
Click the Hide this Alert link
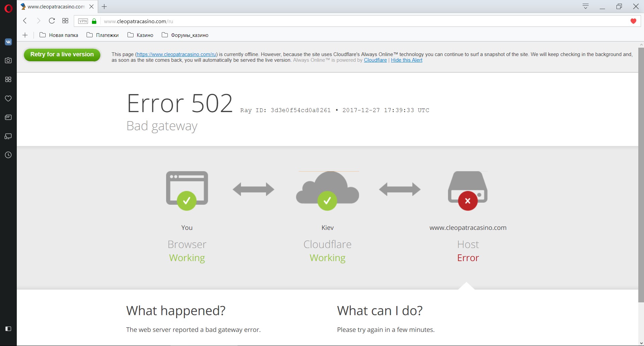tap(406, 60)
